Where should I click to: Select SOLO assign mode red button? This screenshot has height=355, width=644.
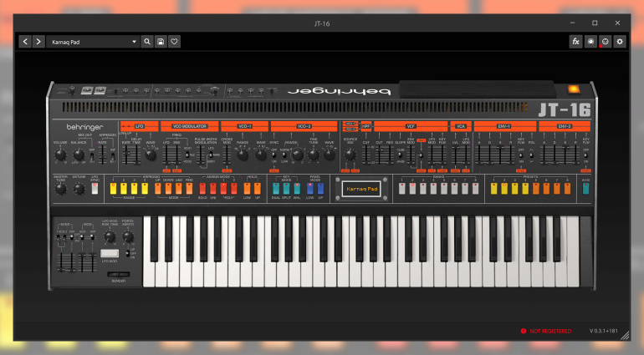tap(202, 189)
